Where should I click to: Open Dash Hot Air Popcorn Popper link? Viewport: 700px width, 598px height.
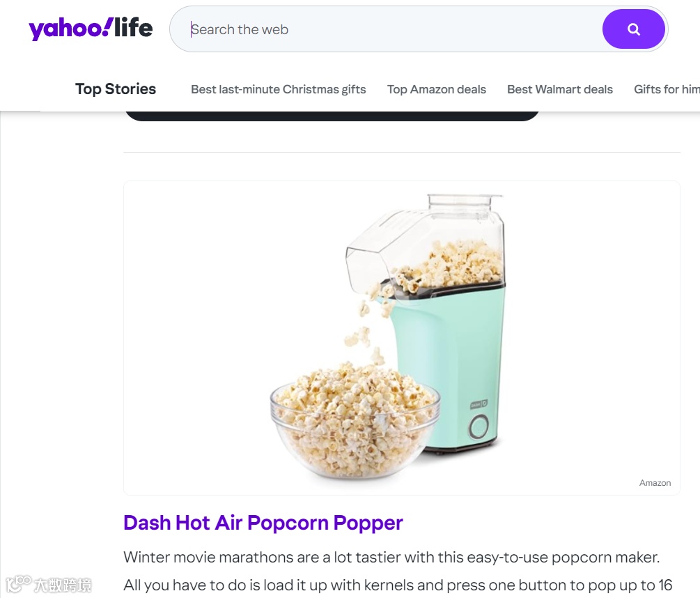tap(263, 523)
